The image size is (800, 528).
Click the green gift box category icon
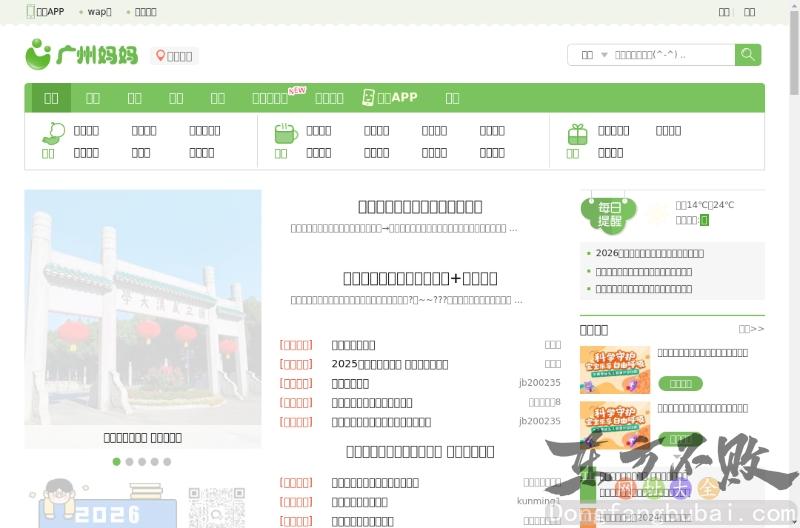(x=577, y=133)
